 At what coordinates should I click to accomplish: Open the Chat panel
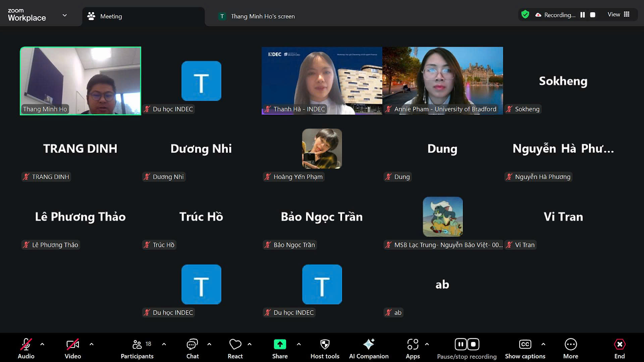pyautogui.click(x=192, y=349)
